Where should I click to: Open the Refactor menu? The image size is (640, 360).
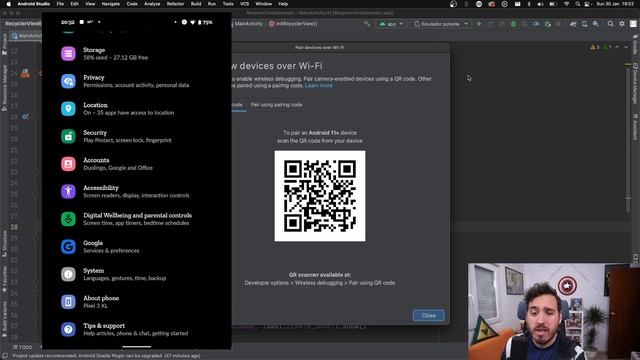[176, 4]
